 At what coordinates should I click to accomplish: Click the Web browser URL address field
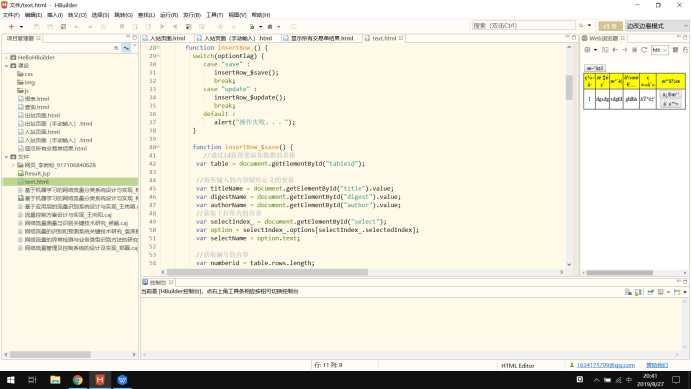click(x=659, y=50)
